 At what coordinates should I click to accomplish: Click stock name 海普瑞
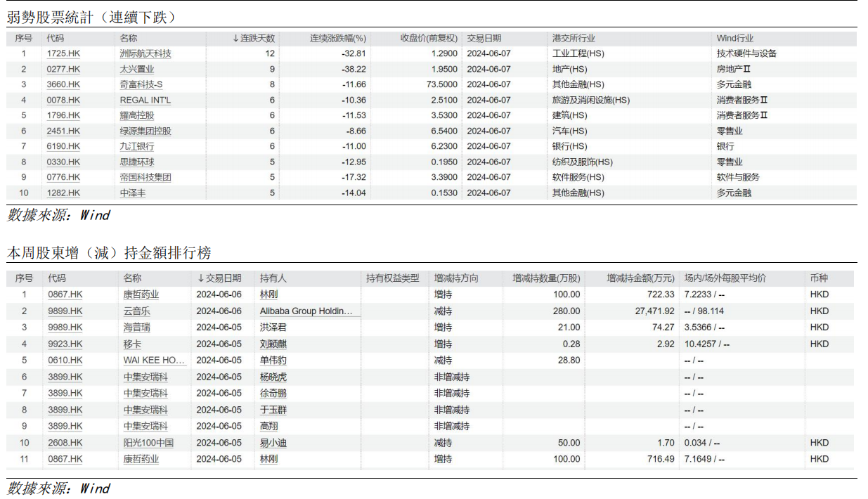[137, 328]
